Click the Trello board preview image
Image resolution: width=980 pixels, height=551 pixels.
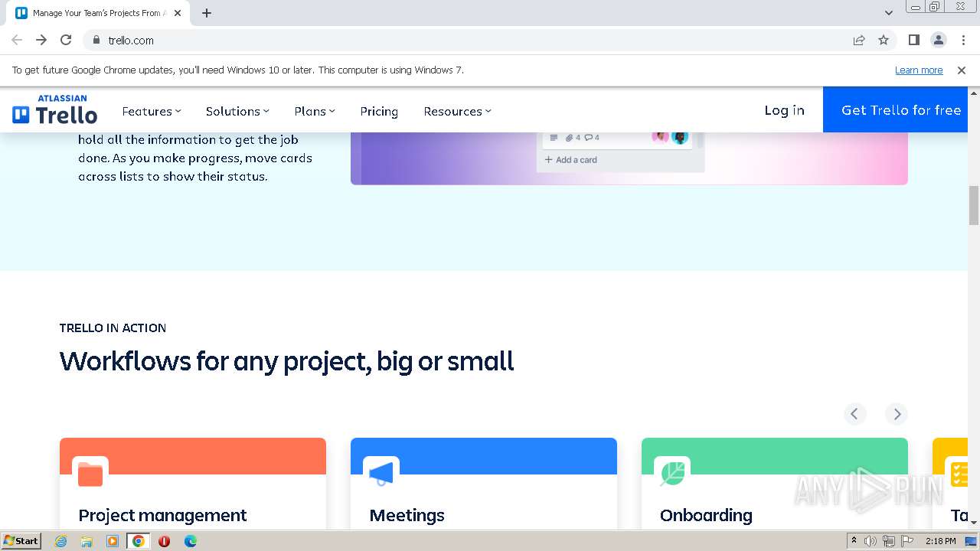pos(629,158)
